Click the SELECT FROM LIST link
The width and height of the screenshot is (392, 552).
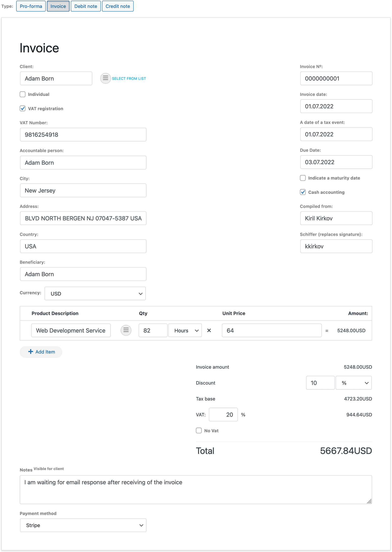129,78
